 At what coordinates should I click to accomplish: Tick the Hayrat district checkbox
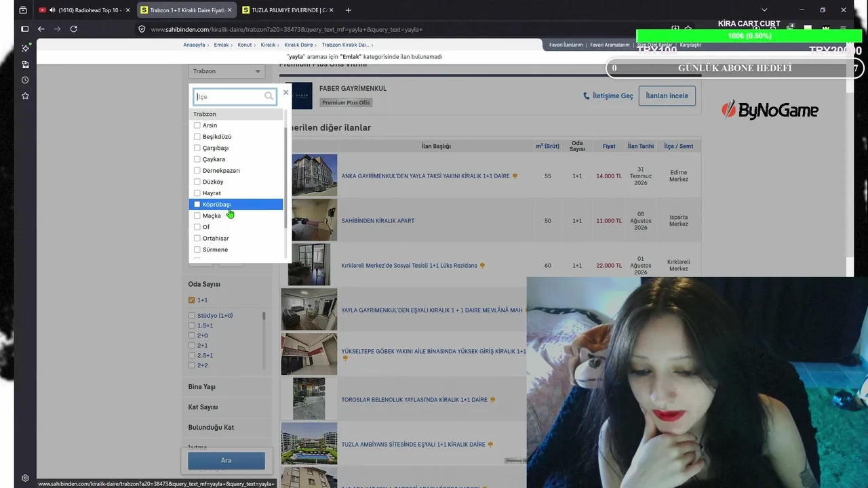(x=197, y=193)
